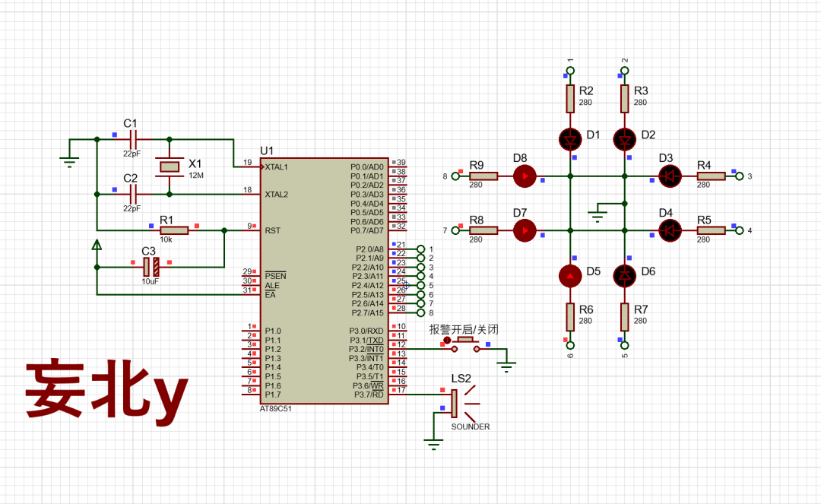Select resistor R8 symbol
Viewport: 821px width, 504px height.
click(483, 230)
